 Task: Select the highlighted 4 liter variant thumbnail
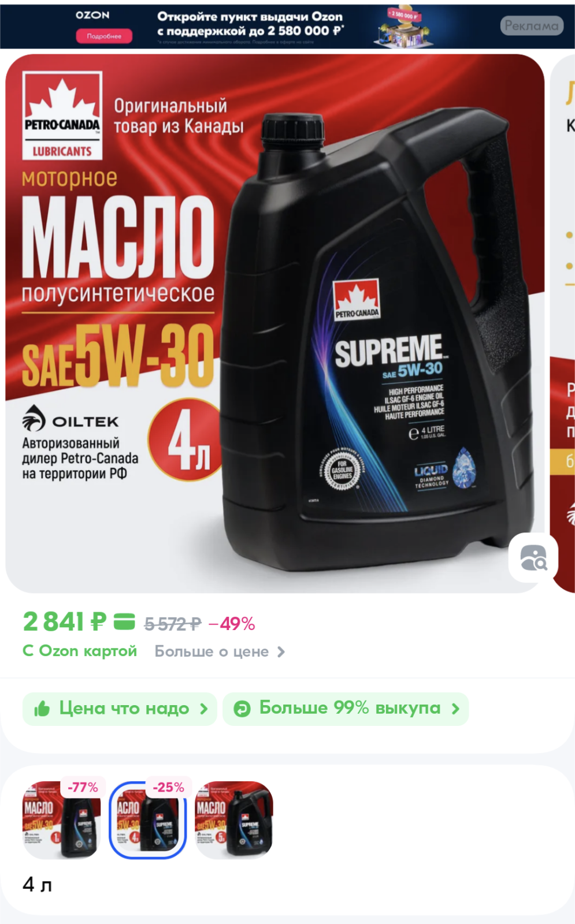point(148,820)
